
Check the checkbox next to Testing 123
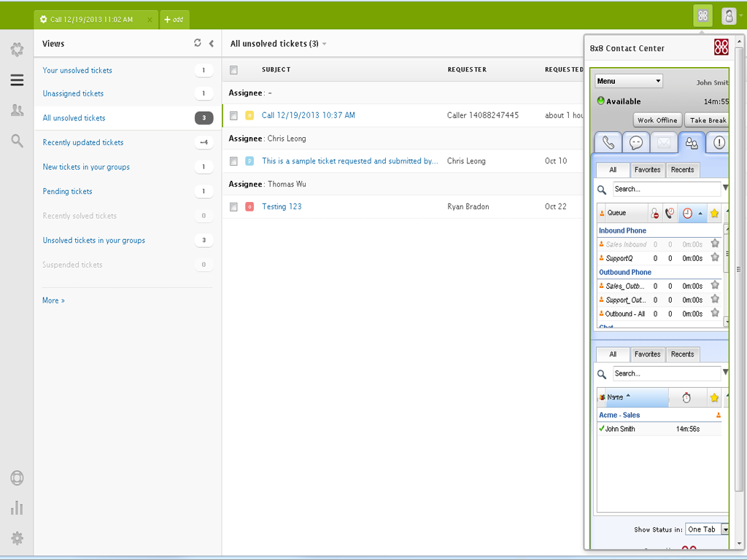[x=233, y=206]
